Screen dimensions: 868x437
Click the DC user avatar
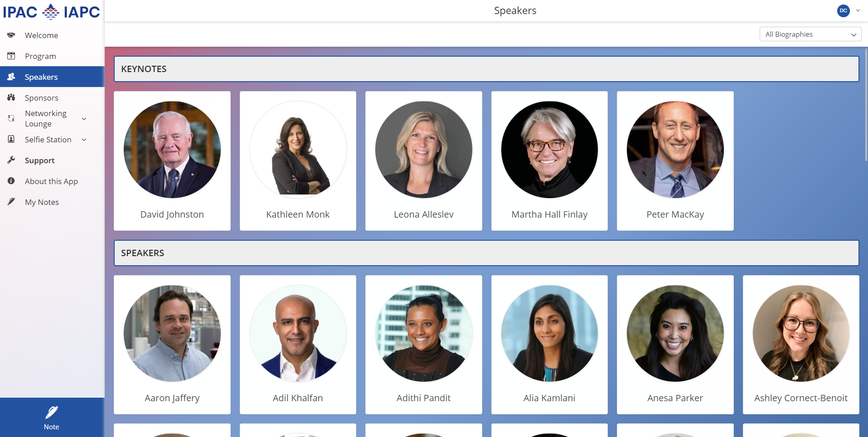click(843, 10)
